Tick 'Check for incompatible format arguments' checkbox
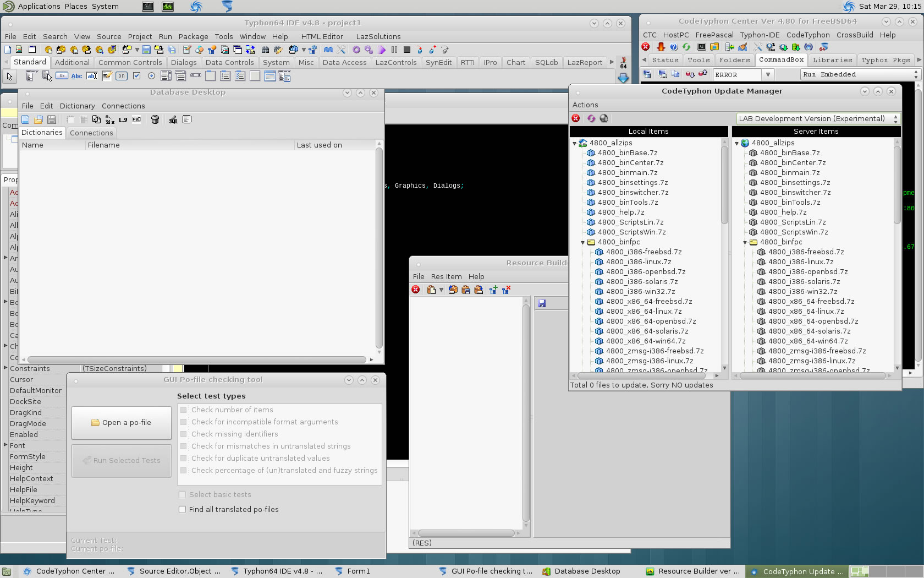 pyautogui.click(x=184, y=422)
